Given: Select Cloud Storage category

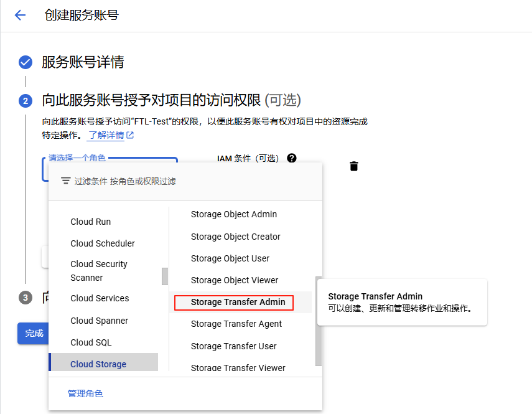Looking at the screenshot, I should point(103,362).
